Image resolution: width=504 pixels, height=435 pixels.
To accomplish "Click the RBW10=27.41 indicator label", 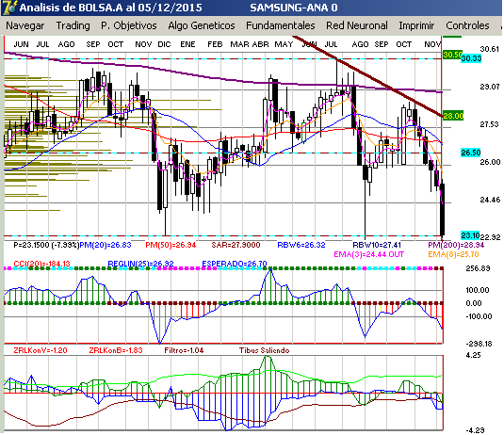I will (377, 245).
